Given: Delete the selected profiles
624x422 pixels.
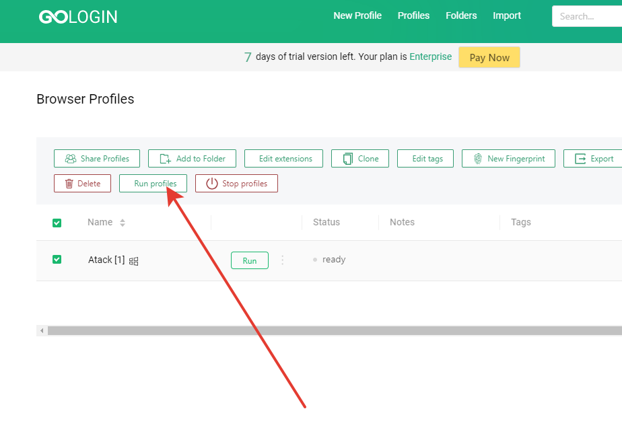Looking at the screenshot, I should coord(82,184).
